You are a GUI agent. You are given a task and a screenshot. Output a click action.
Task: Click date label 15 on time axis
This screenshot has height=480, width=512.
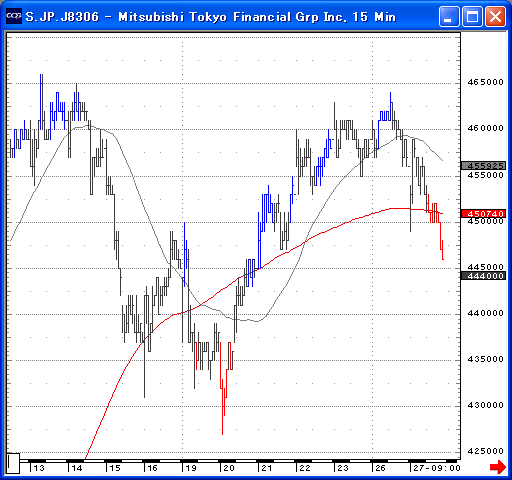(x=115, y=468)
